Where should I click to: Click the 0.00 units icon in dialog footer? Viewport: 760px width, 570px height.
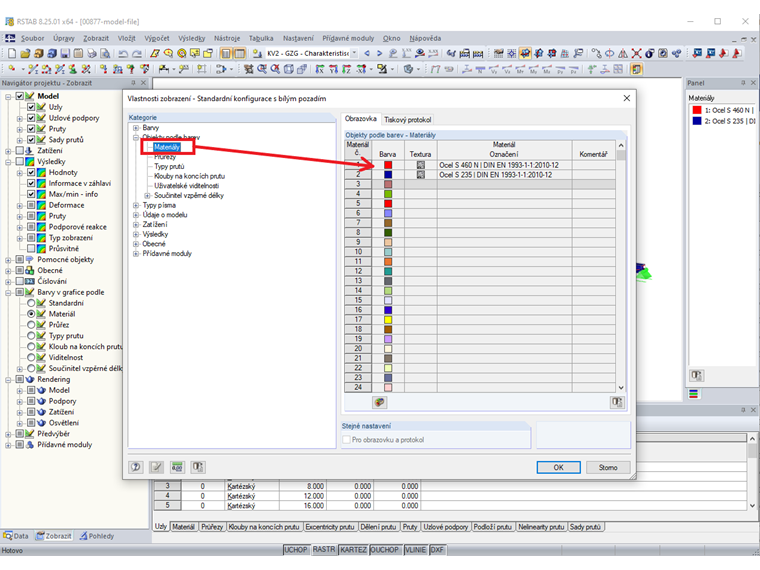[177, 467]
